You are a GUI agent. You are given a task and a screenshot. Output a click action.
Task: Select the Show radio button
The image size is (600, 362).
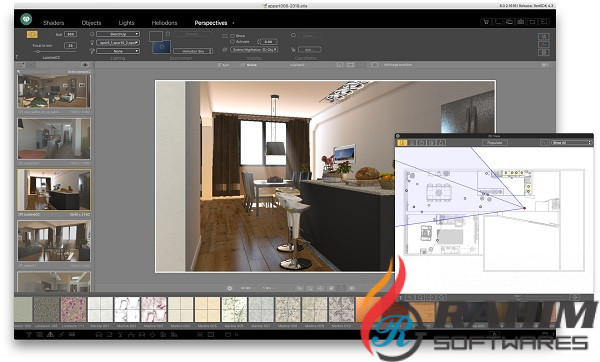point(232,36)
